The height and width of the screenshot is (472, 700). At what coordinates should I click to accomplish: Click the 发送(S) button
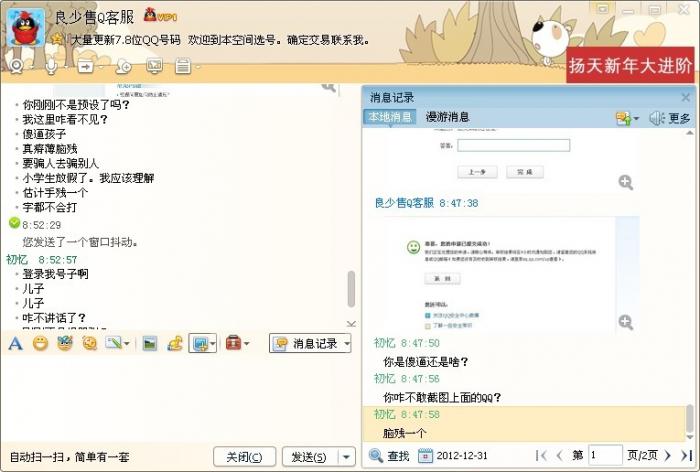309,457
